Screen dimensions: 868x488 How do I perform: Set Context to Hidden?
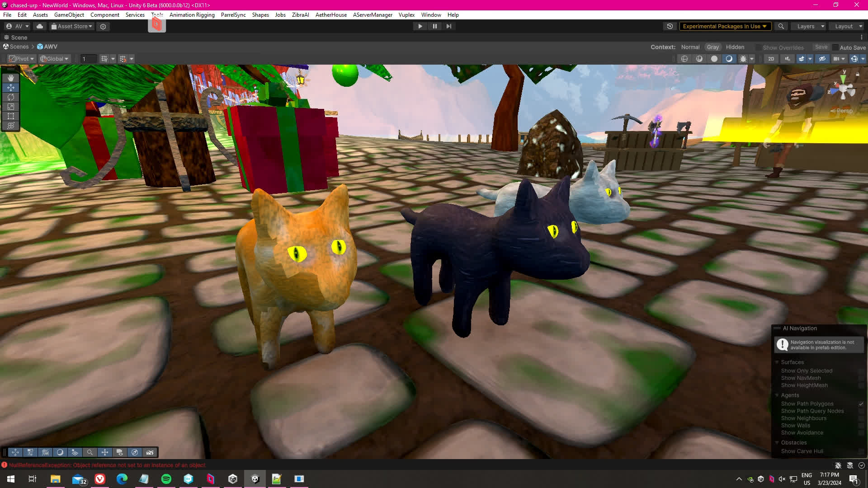click(x=735, y=47)
